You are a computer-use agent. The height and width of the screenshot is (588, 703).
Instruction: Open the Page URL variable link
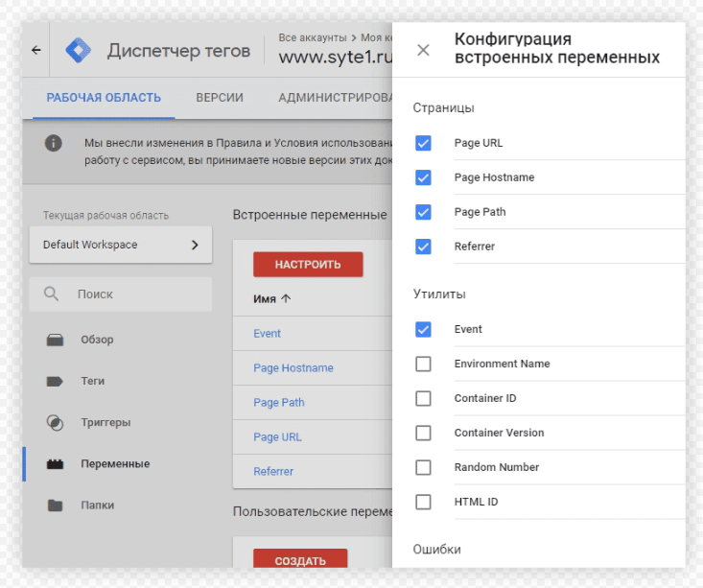(277, 437)
